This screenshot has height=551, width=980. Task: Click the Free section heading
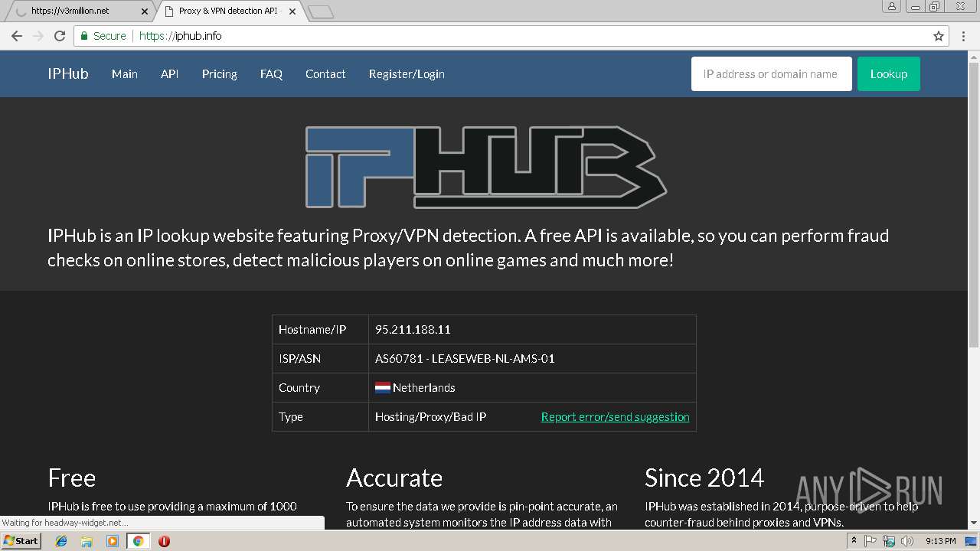click(x=72, y=478)
